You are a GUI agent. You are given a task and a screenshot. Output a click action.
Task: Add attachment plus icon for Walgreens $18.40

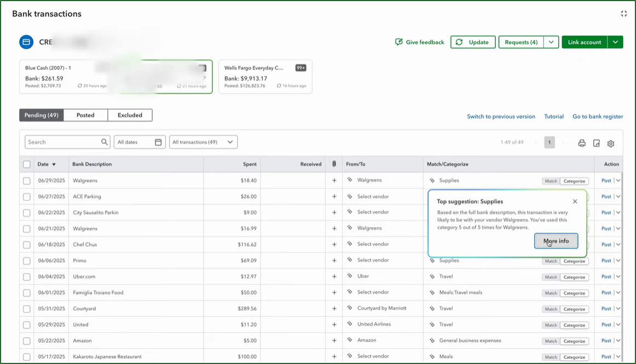(x=334, y=181)
